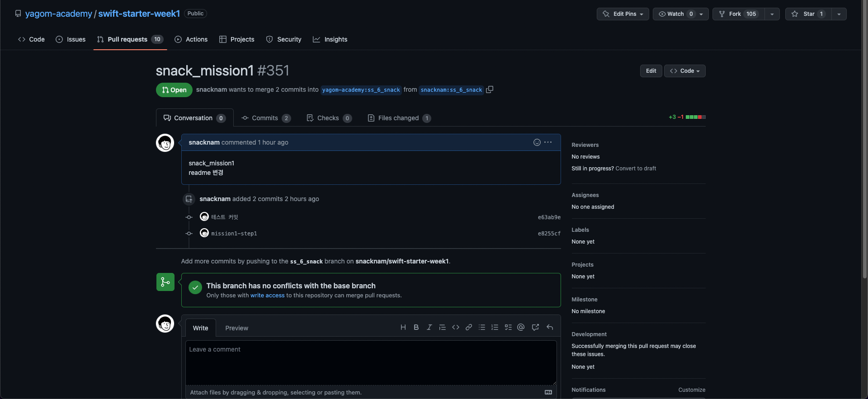868x399 pixels.
Task: Mention a user with the @ icon
Action: tap(521, 328)
